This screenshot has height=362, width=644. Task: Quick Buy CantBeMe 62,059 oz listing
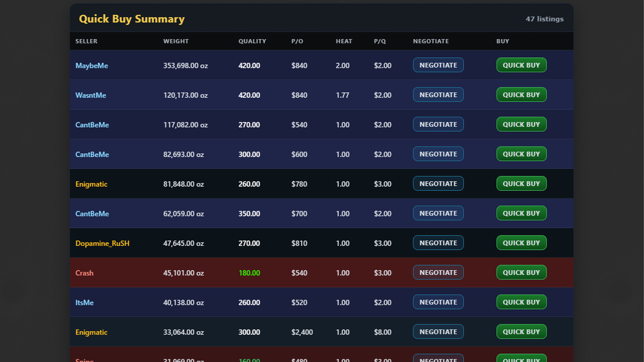click(521, 213)
